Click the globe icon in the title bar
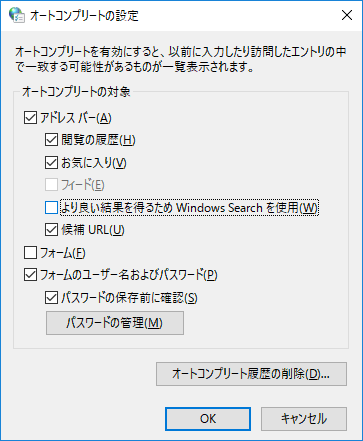Screen dimensions: 363x441 point(17,15)
